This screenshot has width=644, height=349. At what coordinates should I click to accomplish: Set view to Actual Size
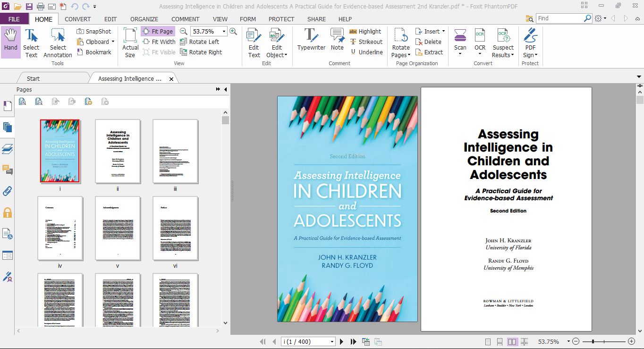point(130,43)
